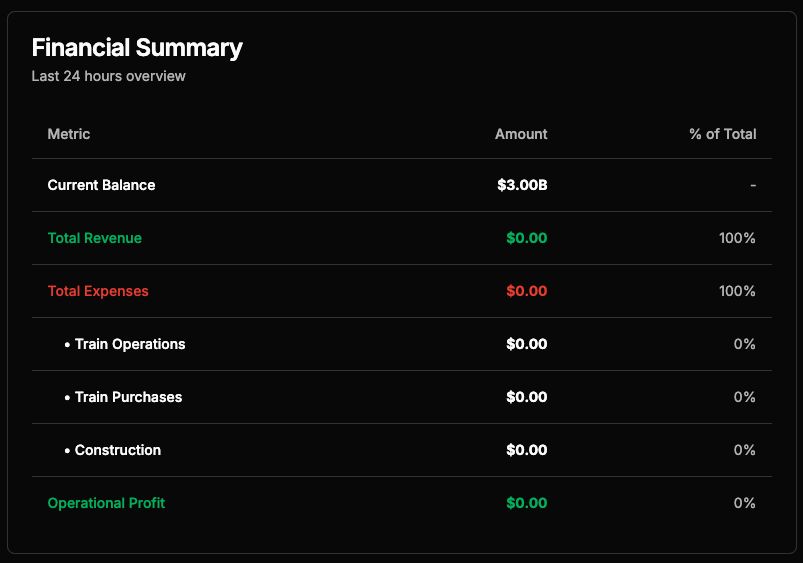Click the Operational Profit $0.00 amount
Viewport: 803px width, 563px height.
pos(526,503)
